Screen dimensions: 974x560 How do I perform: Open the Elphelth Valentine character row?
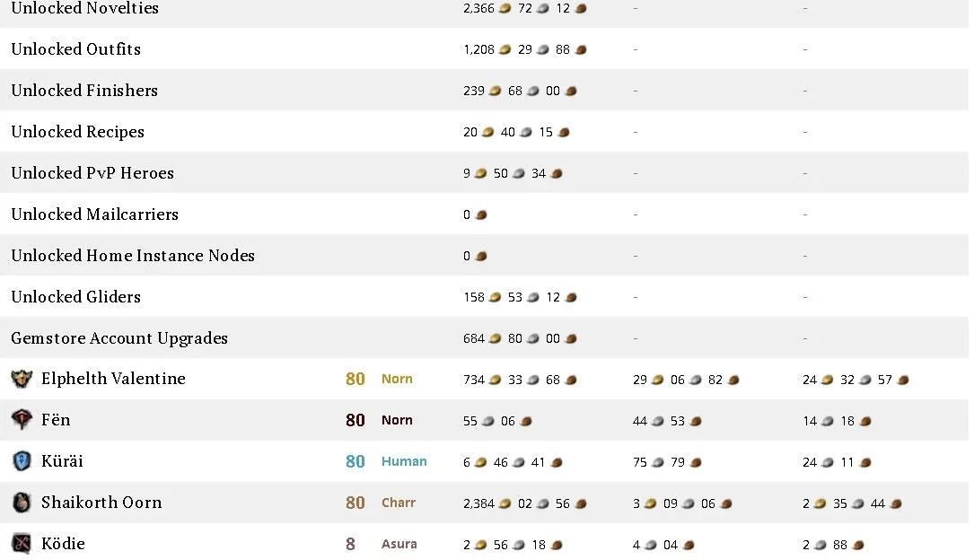tap(485, 379)
